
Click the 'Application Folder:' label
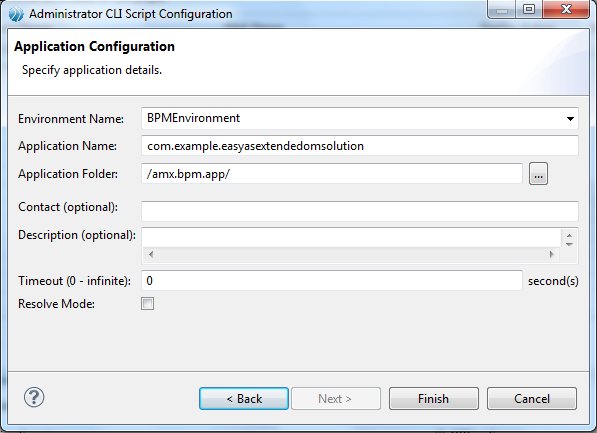68,174
